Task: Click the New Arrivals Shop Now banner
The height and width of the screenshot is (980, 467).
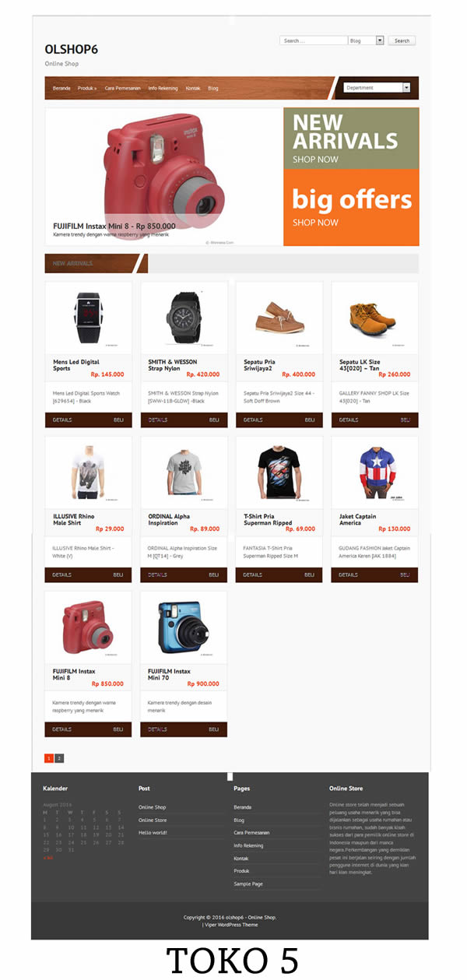Action: [x=351, y=139]
